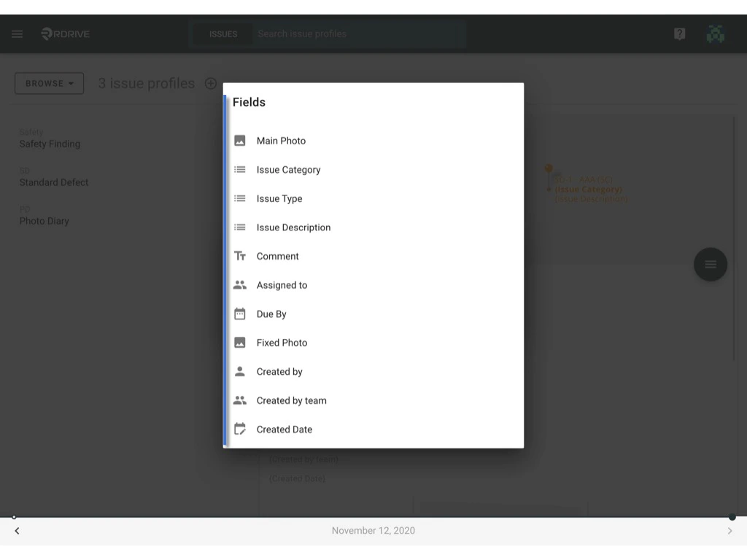Click the user avatar in top bar
The image size is (747, 560).
[715, 34]
